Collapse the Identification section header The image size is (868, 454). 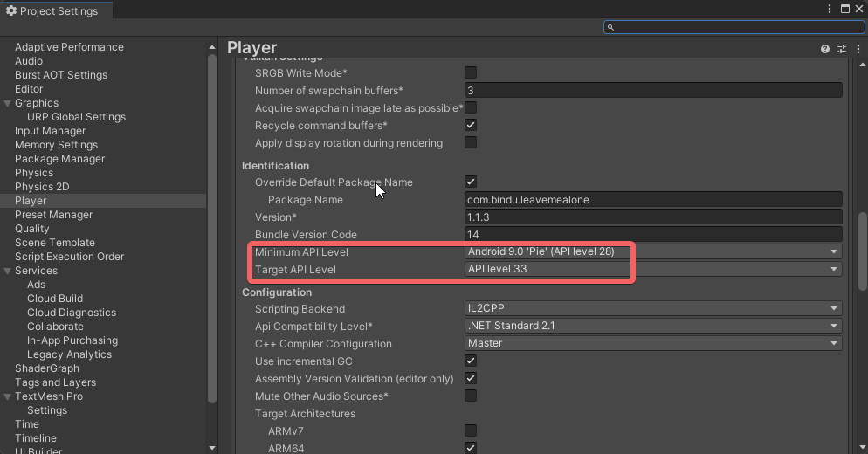pos(275,165)
